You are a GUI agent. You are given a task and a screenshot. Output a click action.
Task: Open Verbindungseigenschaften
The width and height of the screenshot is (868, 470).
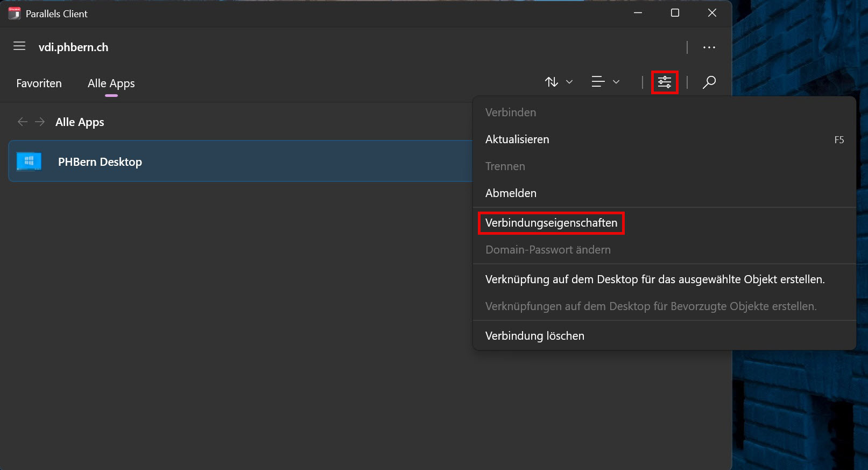(664, 223)
